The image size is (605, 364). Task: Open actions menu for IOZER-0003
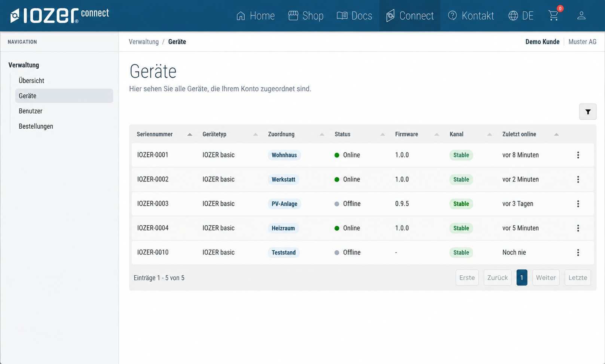pyautogui.click(x=578, y=204)
